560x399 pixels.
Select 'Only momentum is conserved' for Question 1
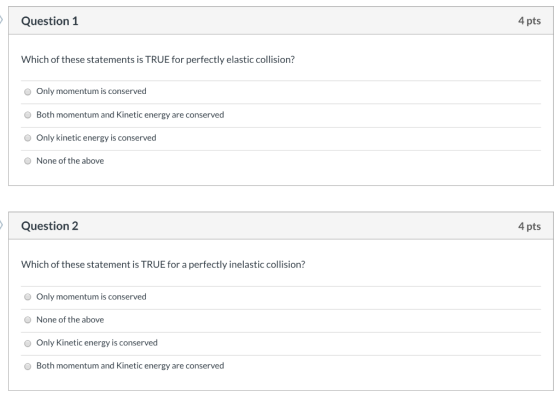coord(28,92)
